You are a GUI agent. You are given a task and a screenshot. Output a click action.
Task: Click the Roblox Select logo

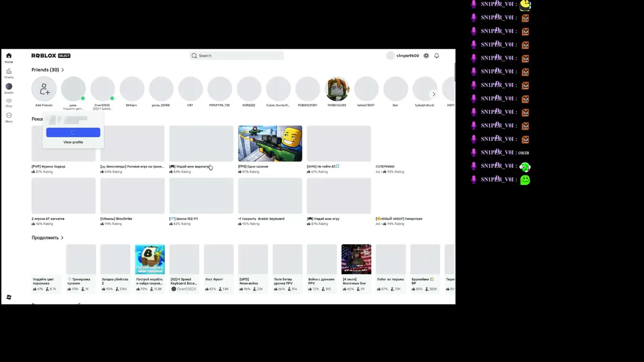(51, 56)
